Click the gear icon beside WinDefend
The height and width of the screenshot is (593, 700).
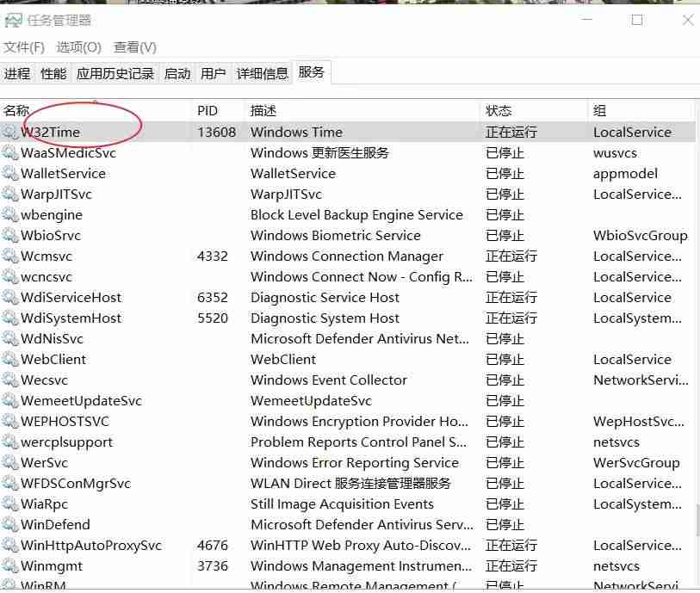point(9,524)
